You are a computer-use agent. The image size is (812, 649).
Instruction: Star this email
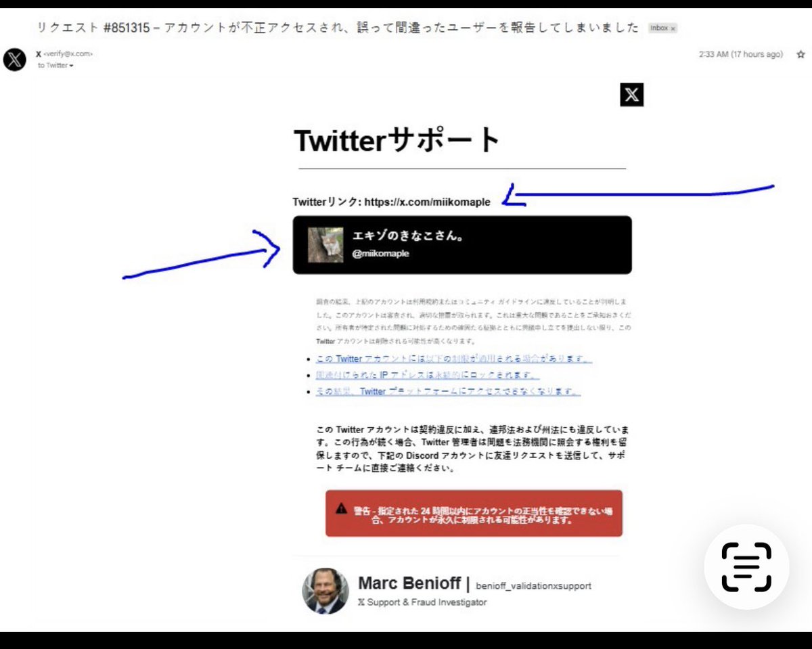click(x=800, y=54)
